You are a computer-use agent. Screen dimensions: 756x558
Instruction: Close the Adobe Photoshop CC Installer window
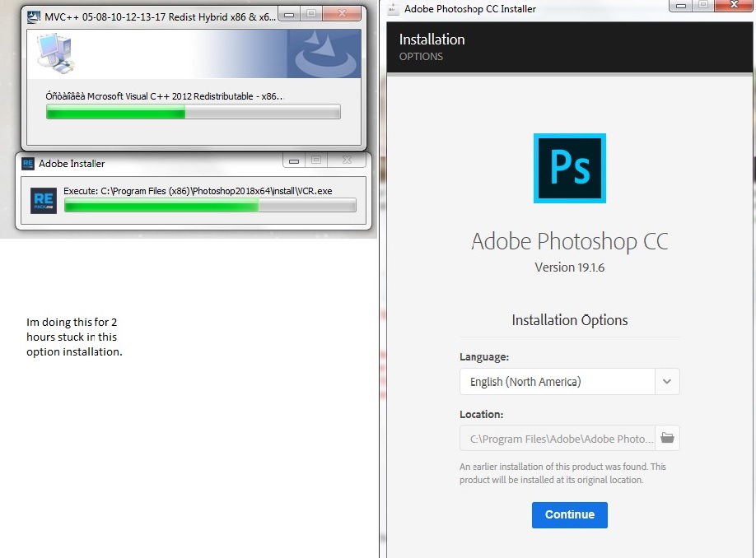(x=735, y=5)
